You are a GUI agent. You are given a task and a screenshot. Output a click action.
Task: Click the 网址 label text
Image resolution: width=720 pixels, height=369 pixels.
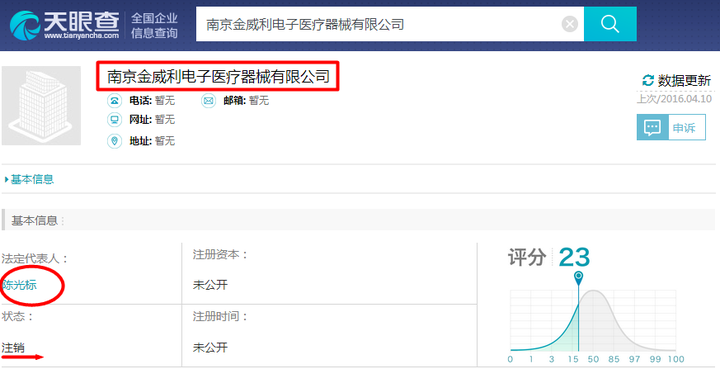click(x=141, y=120)
